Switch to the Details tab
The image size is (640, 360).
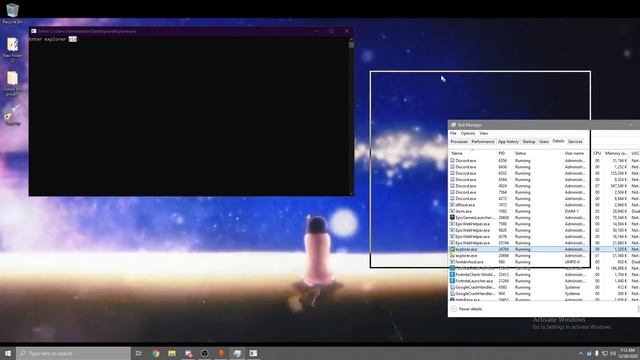pyautogui.click(x=558, y=141)
